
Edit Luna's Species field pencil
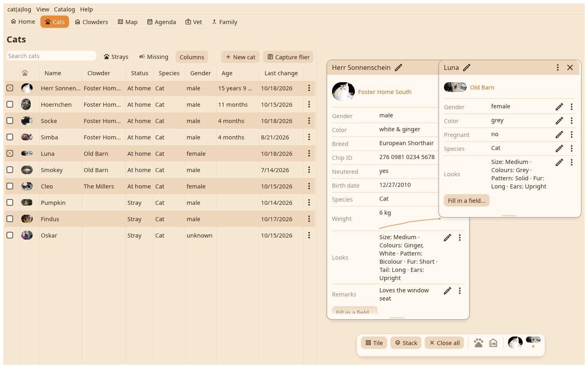(x=559, y=148)
